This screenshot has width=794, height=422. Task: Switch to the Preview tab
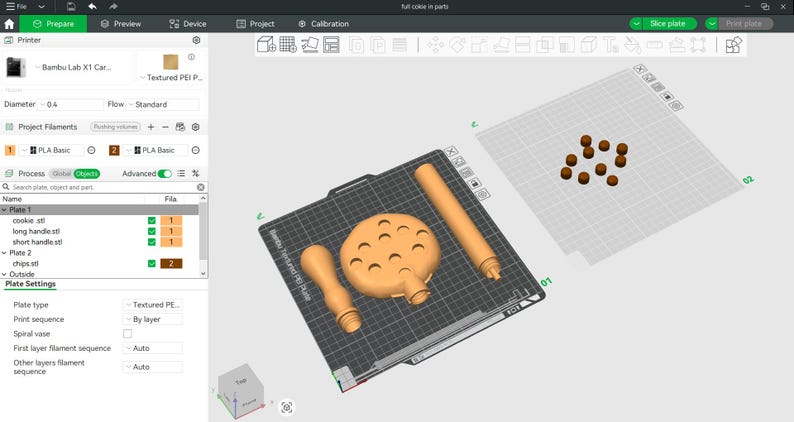point(121,24)
